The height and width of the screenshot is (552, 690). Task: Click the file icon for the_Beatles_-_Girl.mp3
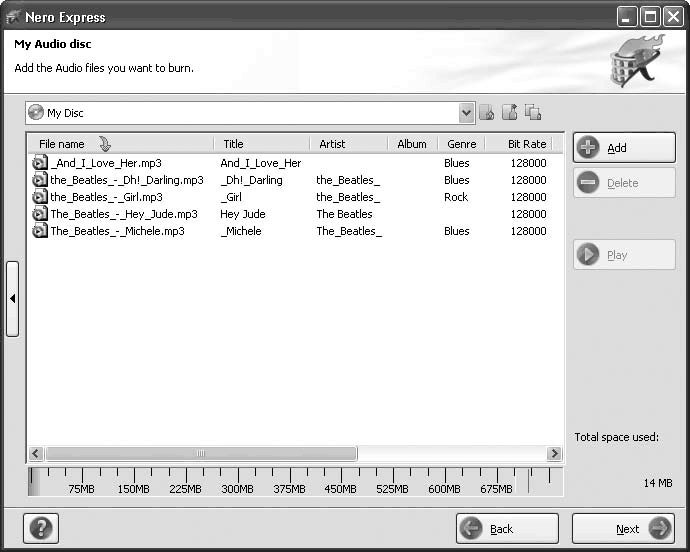tap(40, 197)
